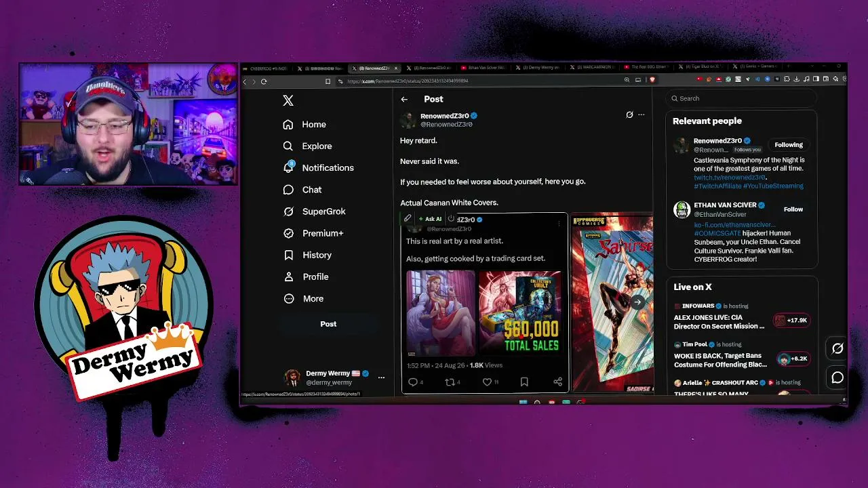Switch to the Geeks + Gamers tab

[x=755, y=67]
